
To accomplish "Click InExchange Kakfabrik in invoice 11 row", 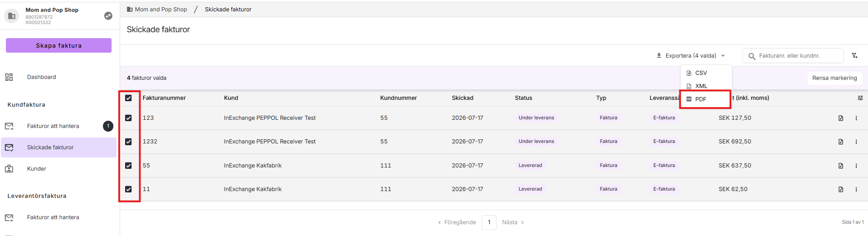I will click(253, 189).
